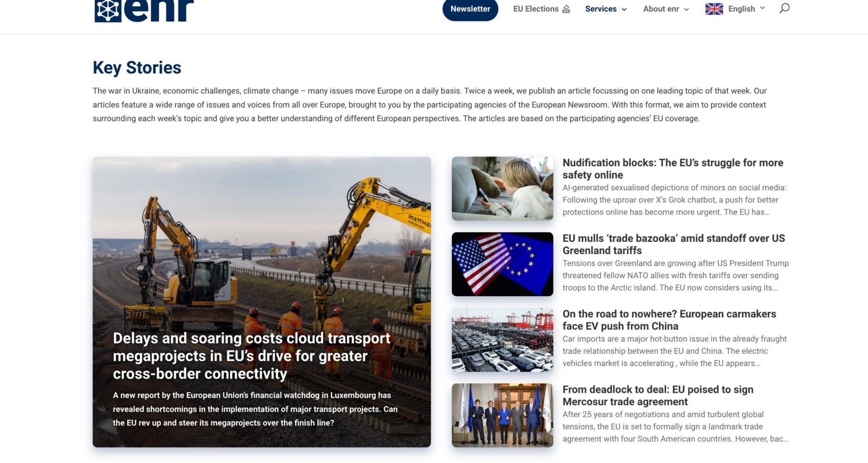Open the European carmakers EV article headline
868x463 pixels.
coord(669,320)
